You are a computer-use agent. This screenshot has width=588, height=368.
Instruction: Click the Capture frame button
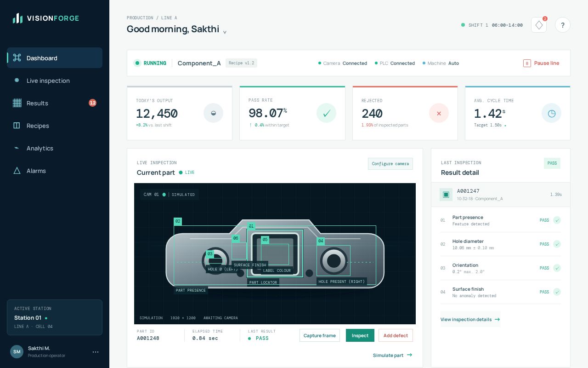coord(320,335)
